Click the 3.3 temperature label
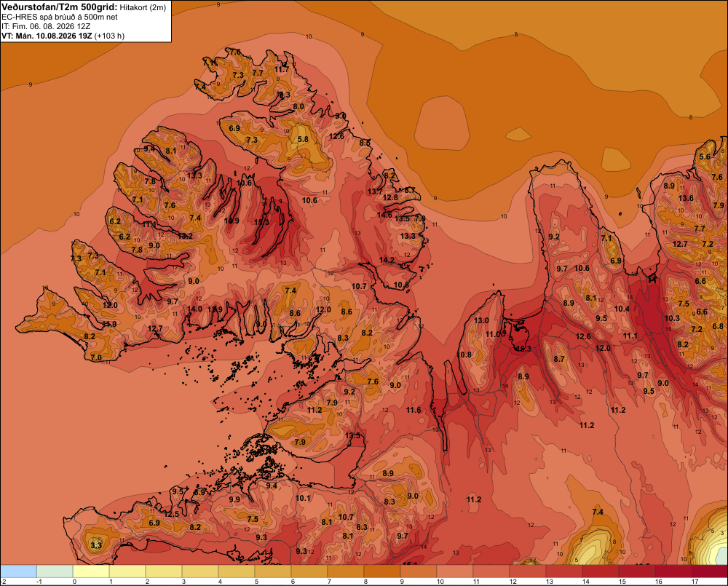Viewport: 728px width, 586px height. pos(95,545)
